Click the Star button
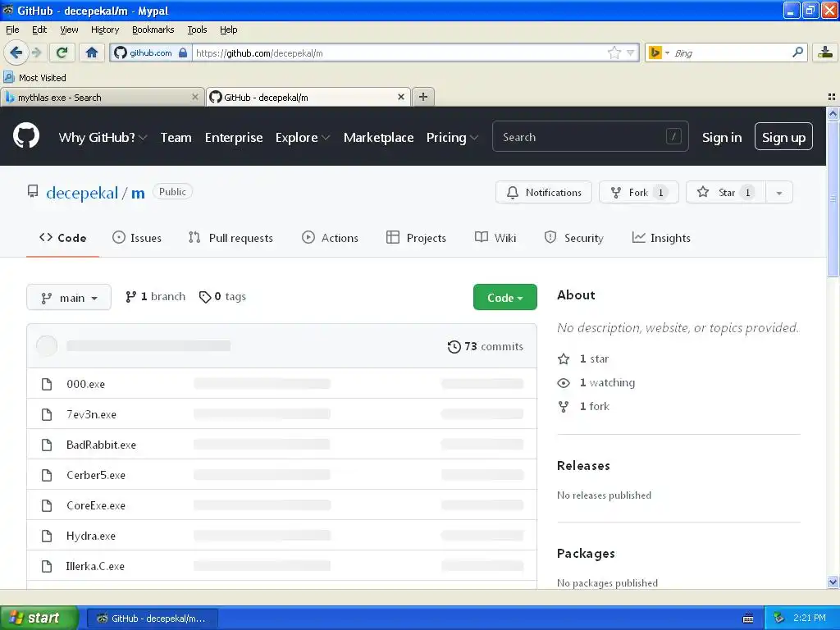This screenshot has width=840, height=630. coord(726,192)
